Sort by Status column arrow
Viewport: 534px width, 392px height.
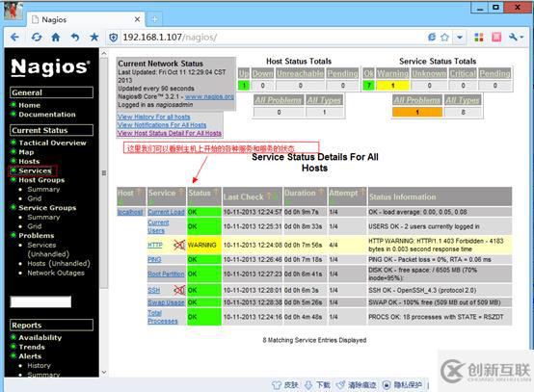(x=215, y=192)
